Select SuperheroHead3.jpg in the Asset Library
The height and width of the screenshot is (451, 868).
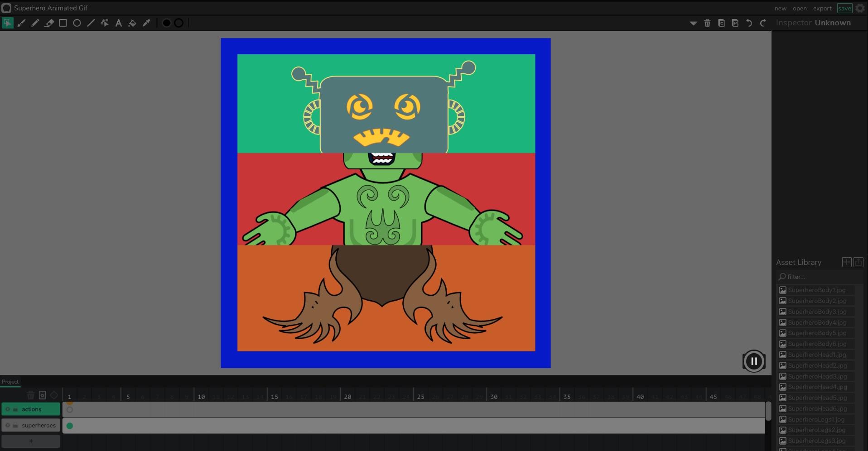(x=815, y=376)
